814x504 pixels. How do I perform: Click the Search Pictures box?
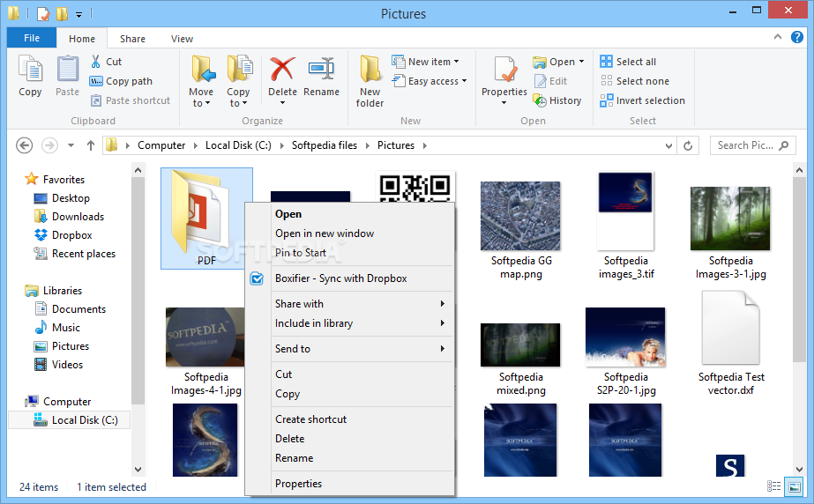click(x=753, y=145)
